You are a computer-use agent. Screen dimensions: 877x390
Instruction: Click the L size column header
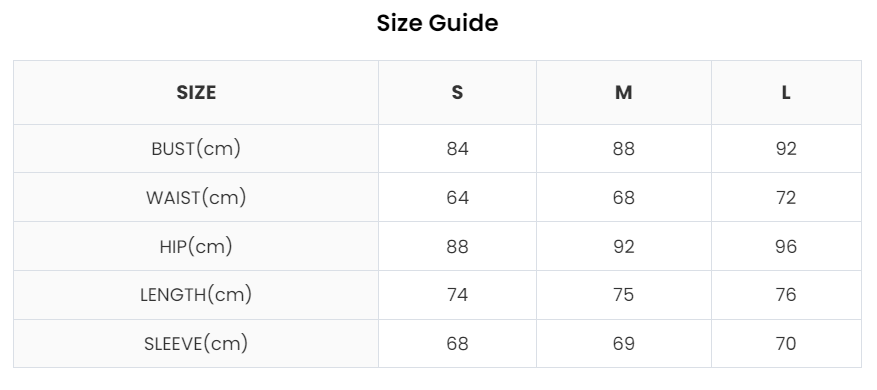pos(786,92)
